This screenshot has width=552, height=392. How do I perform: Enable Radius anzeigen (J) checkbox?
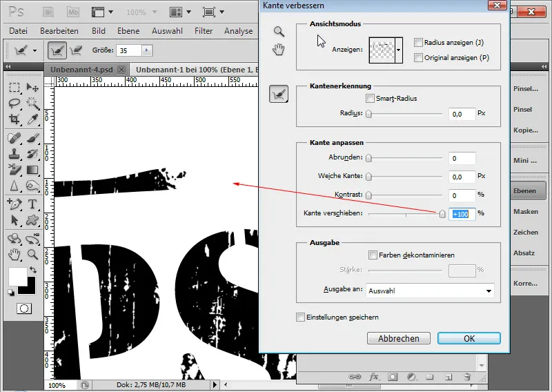pyautogui.click(x=418, y=43)
